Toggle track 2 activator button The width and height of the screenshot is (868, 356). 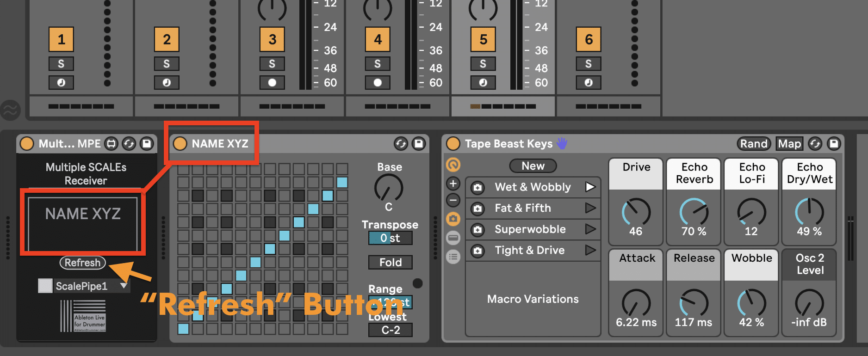167,39
